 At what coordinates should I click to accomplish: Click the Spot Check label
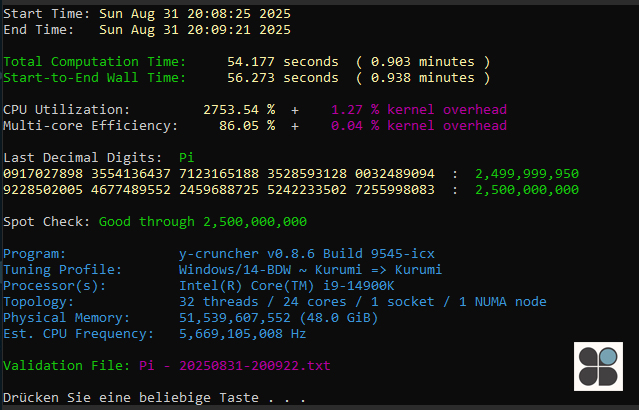(x=46, y=222)
